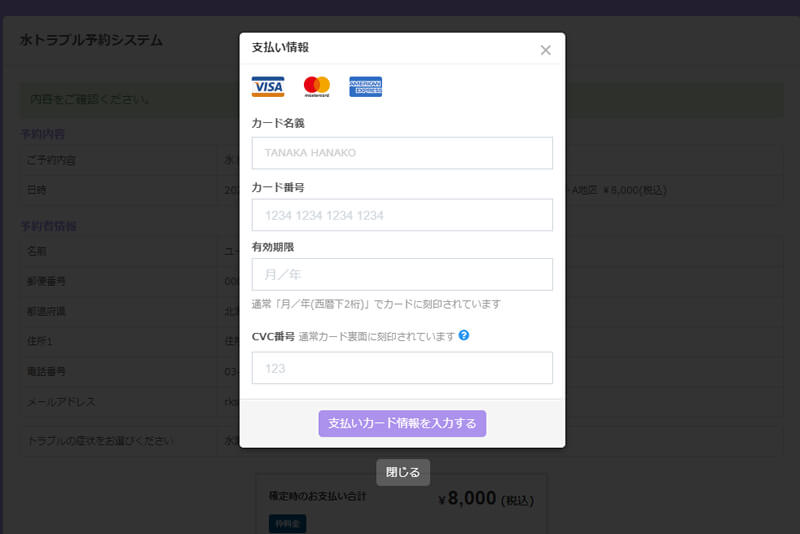Click the expiry format hint text

pyautogui.click(x=376, y=303)
